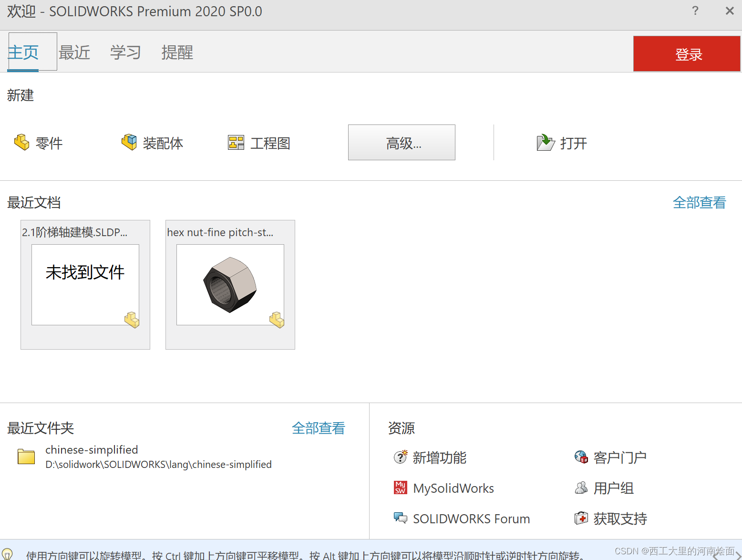742x560 pixels.
Task: Click the 装配体 (Assembly) icon
Action: pyautogui.click(x=129, y=142)
